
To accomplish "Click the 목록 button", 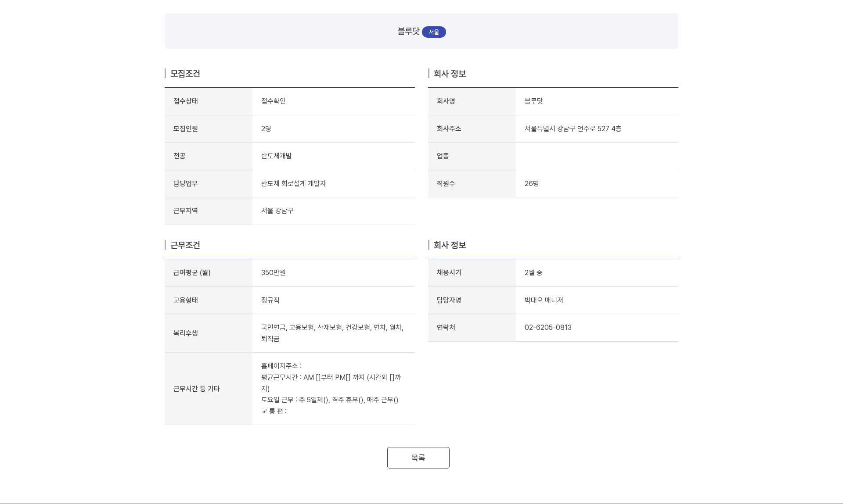I will coord(418,458).
